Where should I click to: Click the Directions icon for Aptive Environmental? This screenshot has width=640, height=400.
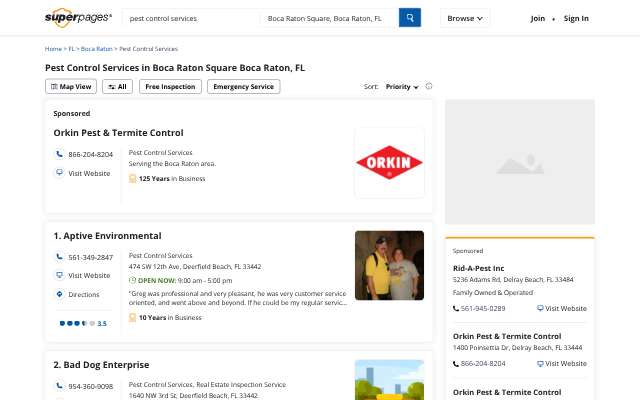(60, 294)
